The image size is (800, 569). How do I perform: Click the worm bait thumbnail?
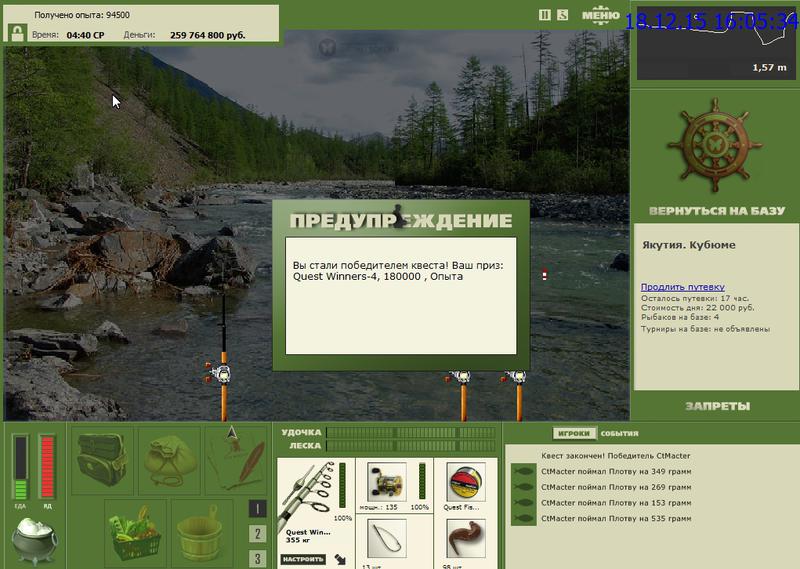(x=466, y=539)
